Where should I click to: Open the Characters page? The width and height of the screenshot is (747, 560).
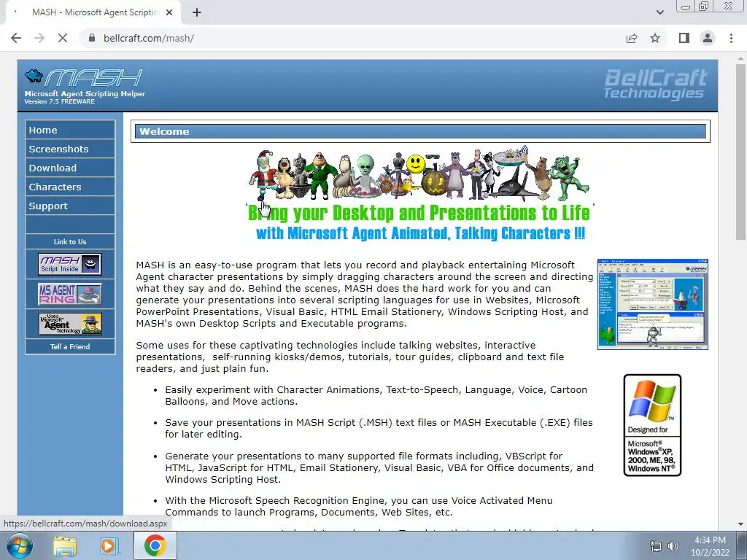click(70, 187)
